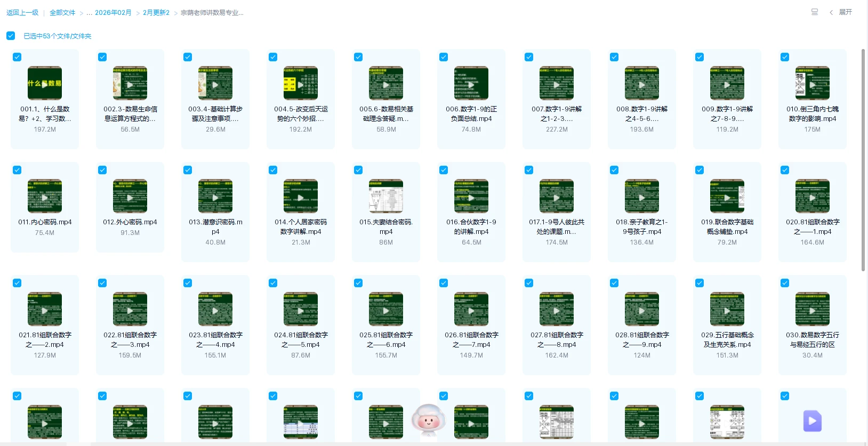Open the 029.五行基础概念 video icon
The width and height of the screenshot is (868, 446).
[x=727, y=309]
